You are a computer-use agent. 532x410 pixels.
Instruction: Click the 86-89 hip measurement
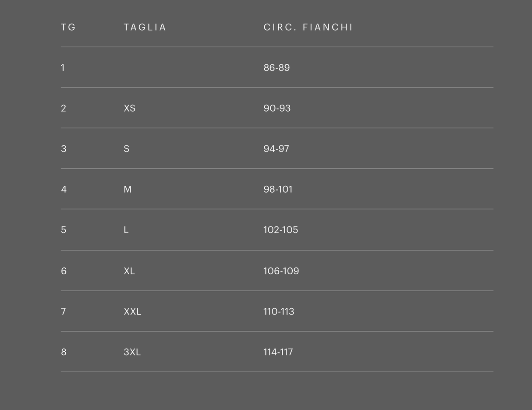277,68
